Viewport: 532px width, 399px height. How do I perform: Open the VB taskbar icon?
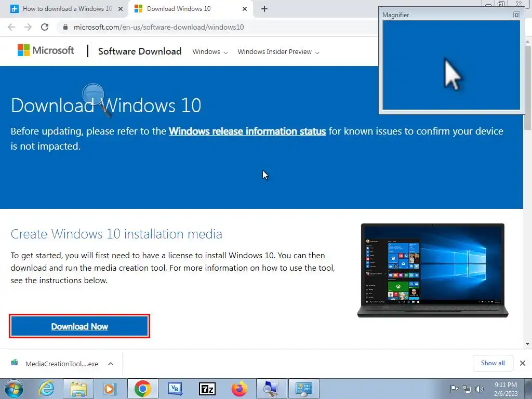175,389
